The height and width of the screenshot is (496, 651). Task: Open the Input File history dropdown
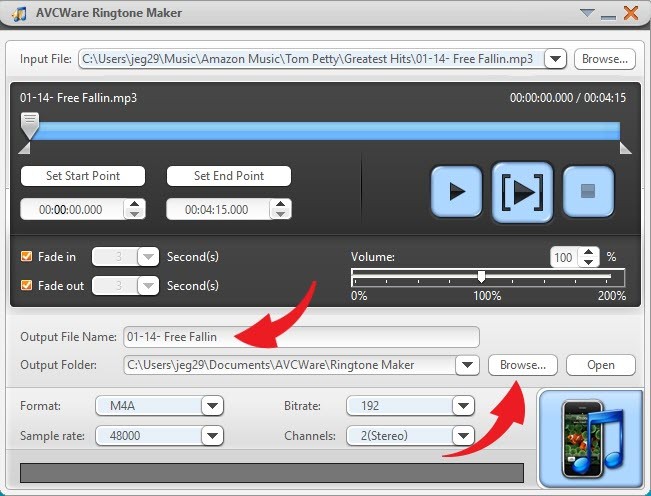(556, 59)
